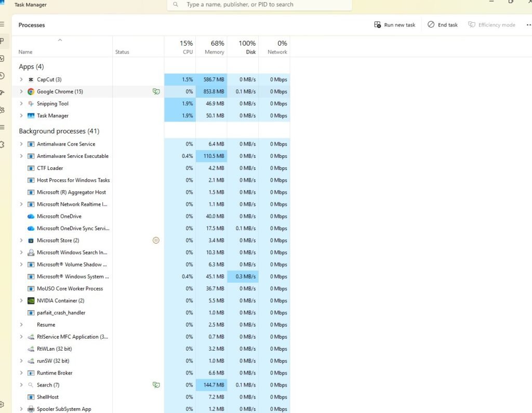Expand the Search (7) process group

tap(21, 385)
